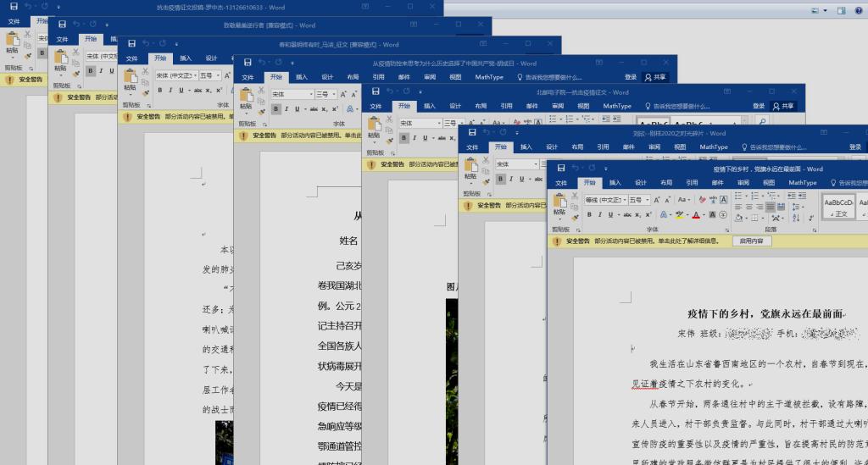Click 共享 button in 北邮电子院 window

pos(783,106)
